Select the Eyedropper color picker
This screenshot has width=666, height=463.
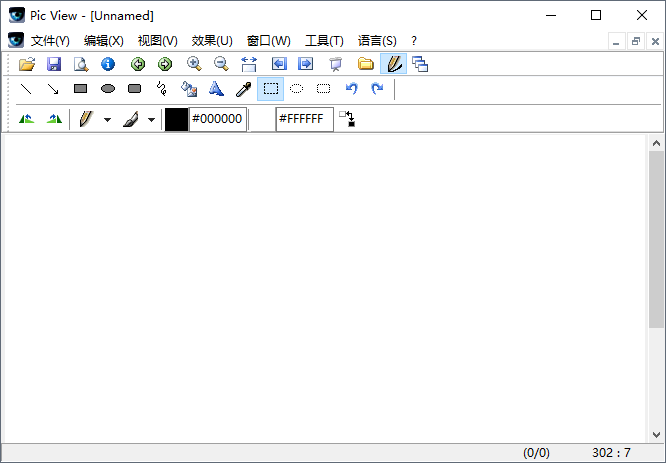point(243,89)
